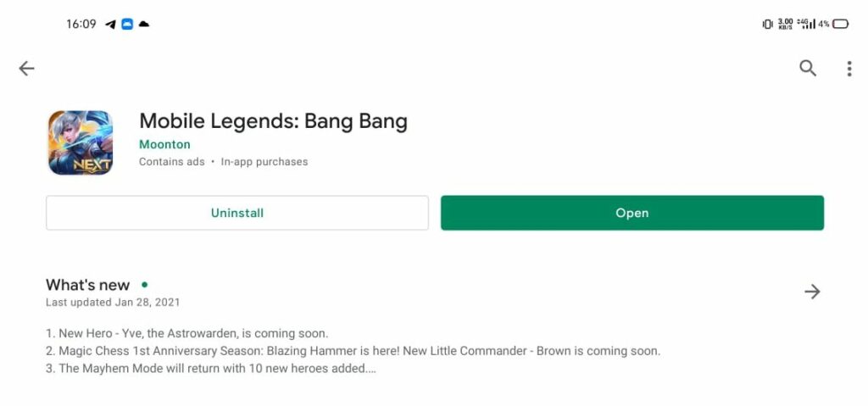Tap the battery indicator icon
Screen dimensions: 868x406
pos(840,24)
